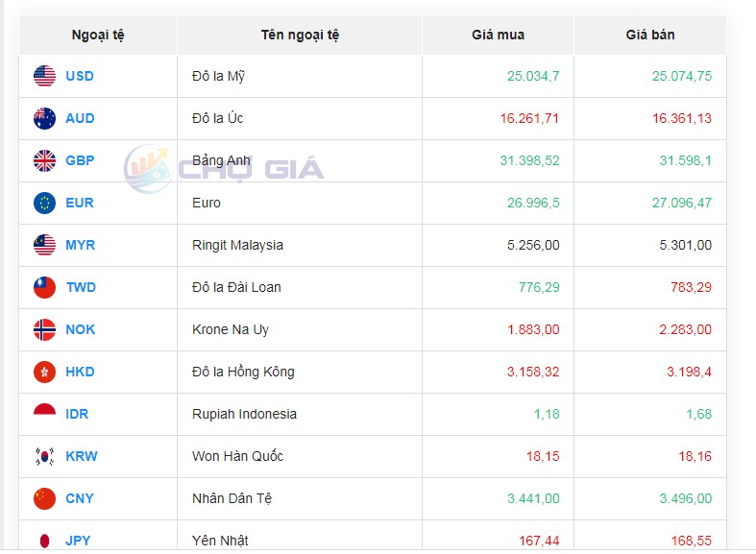Click EUR buy price 26.996,5
The image size is (756, 554).
pyautogui.click(x=533, y=203)
